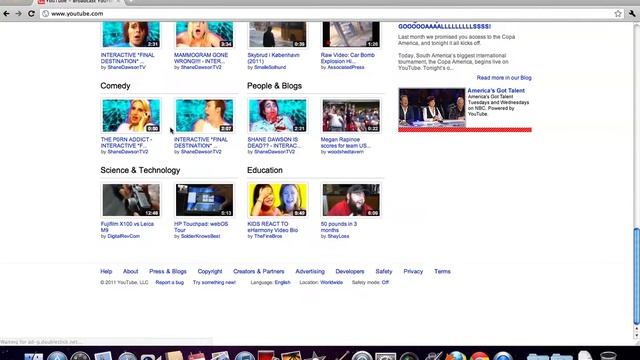Visit the DigitalRevCom channel link
640x360 pixels.
123,236
